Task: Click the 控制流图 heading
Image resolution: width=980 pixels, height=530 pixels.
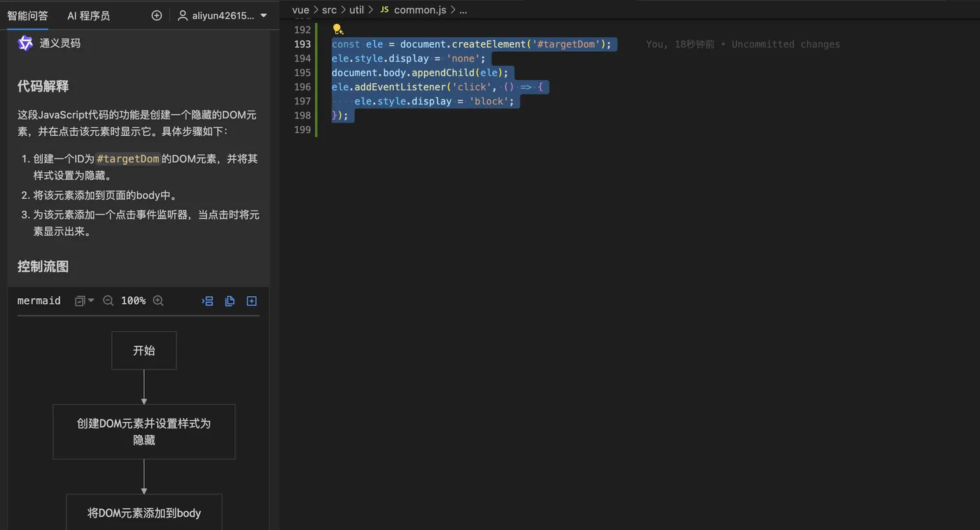Action: coord(43,266)
